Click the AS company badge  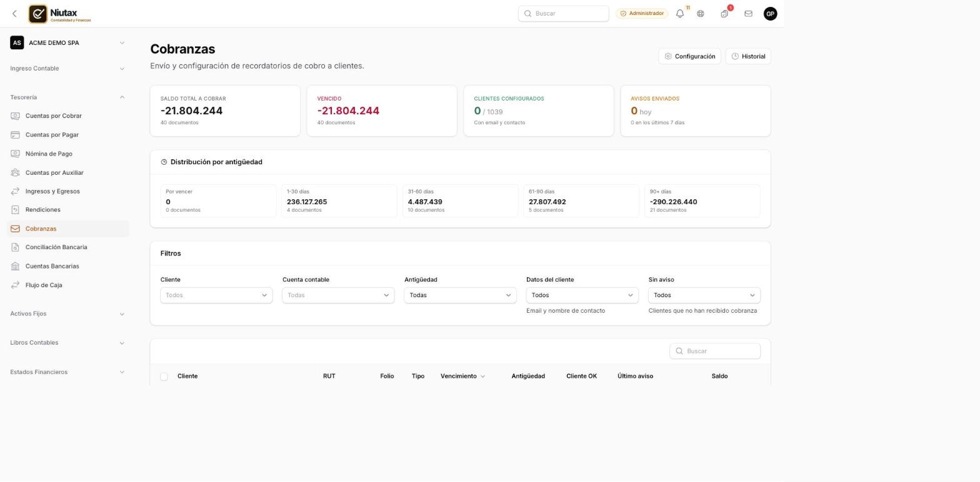[17, 43]
